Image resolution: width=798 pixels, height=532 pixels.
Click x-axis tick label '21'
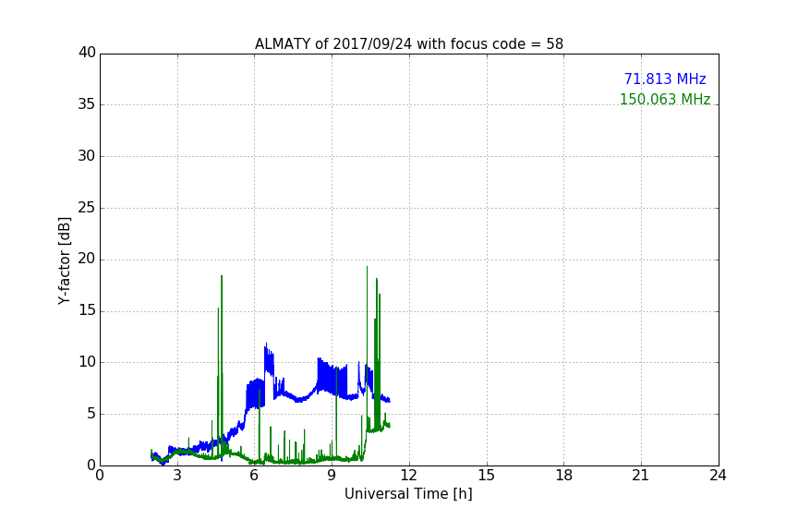pyautogui.click(x=641, y=476)
